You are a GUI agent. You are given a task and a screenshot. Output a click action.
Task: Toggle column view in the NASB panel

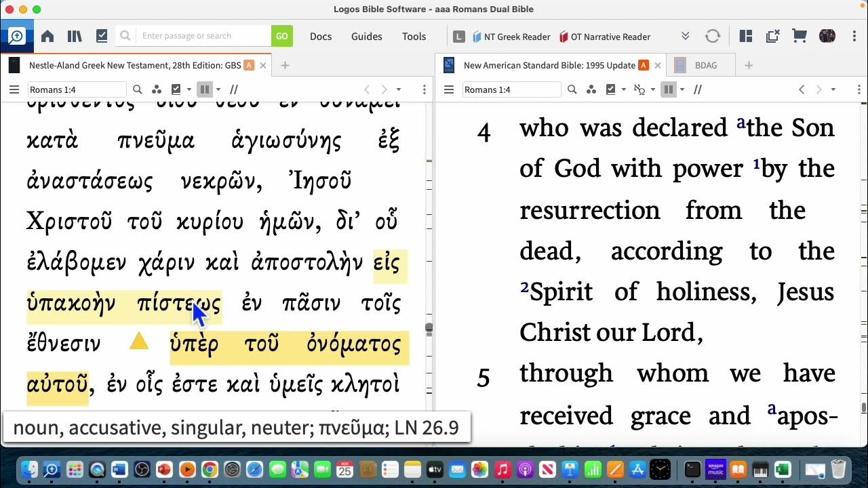(x=669, y=89)
